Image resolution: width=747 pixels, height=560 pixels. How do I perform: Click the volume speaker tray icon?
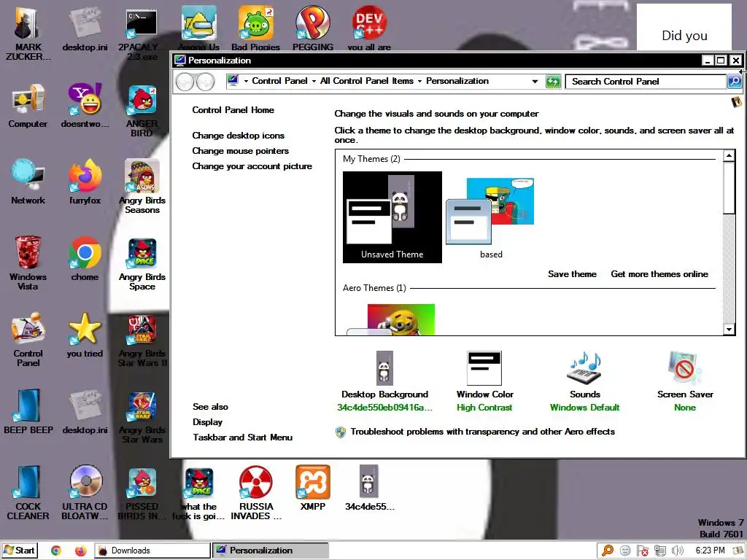click(x=678, y=551)
